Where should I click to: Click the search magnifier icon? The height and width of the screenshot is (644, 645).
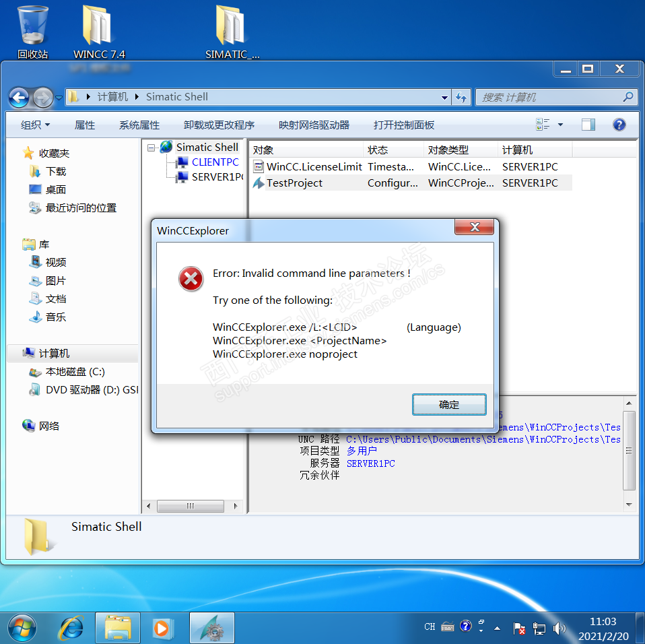coord(627,97)
